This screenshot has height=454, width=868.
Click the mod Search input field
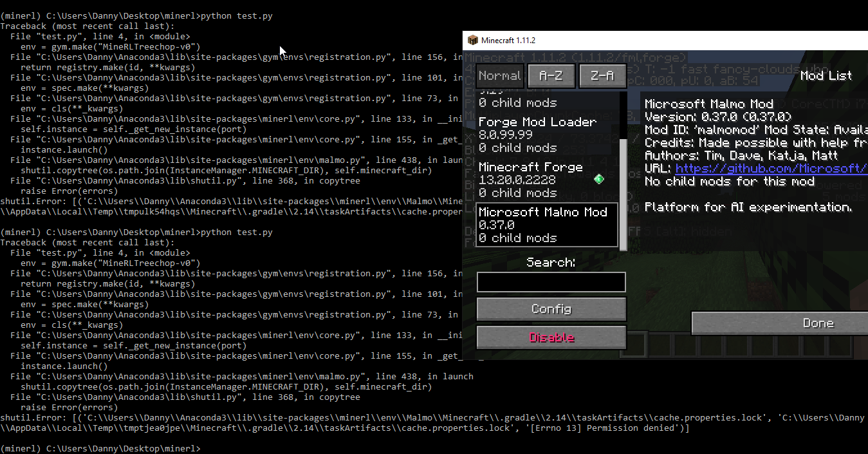click(551, 282)
